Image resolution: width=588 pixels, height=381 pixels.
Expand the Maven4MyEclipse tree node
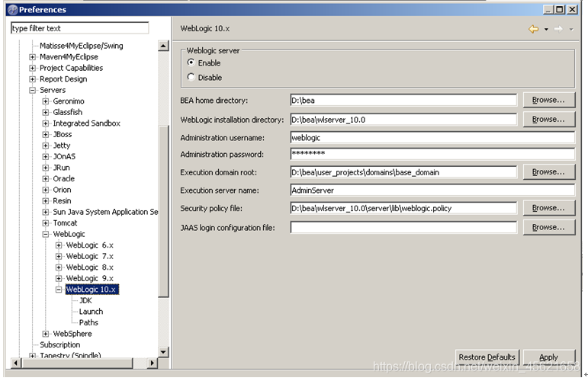(x=33, y=57)
